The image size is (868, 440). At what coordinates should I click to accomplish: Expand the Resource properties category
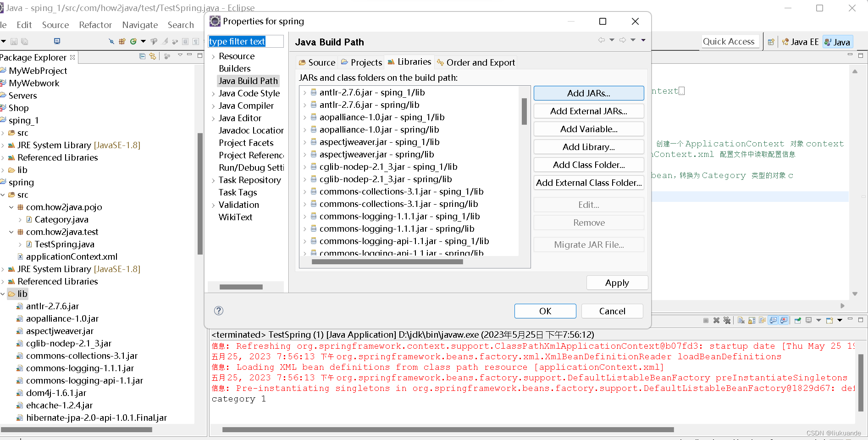point(213,56)
